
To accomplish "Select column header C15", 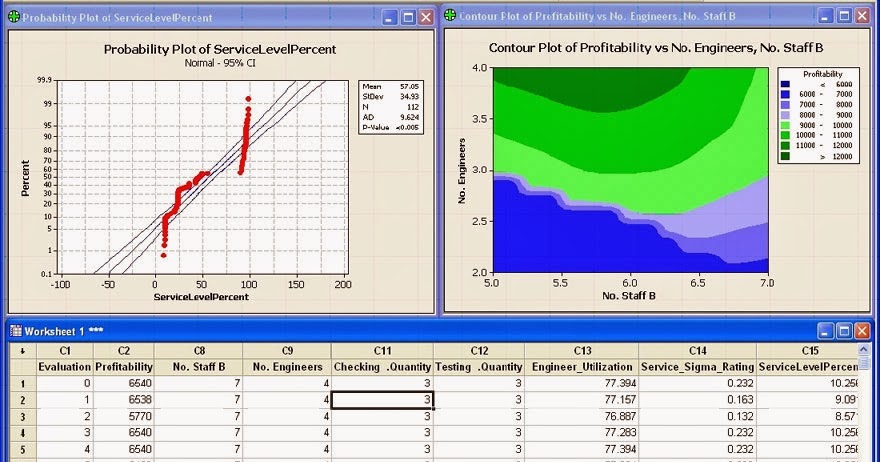I will pos(808,351).
